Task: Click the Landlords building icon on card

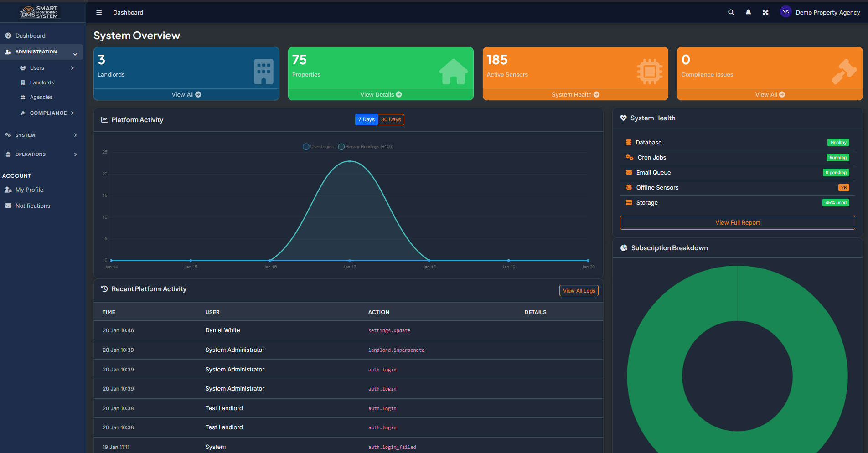Action: tap(263, 72)
